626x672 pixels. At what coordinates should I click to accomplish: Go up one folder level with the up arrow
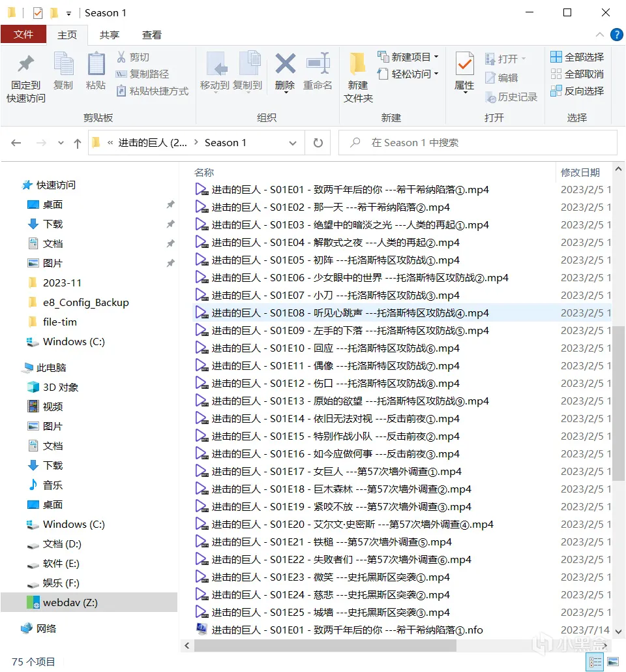[78, 143]
